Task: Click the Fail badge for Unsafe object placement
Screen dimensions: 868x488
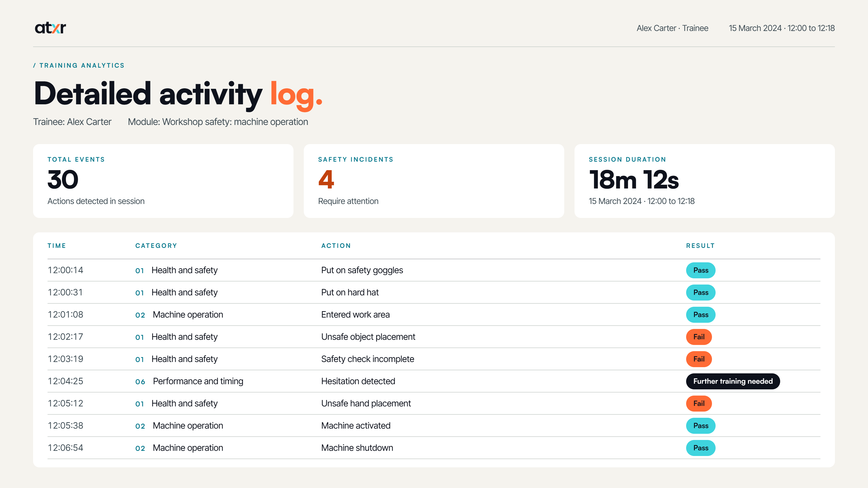Action: tap(699, 337)
